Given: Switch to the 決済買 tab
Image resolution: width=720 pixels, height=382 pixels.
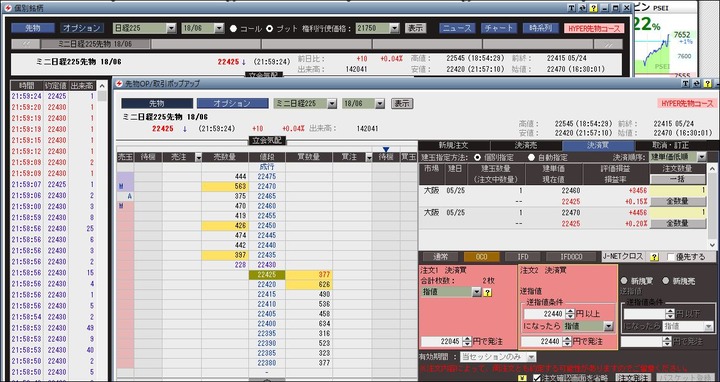Looking at the screenshot, I should 599,146.
